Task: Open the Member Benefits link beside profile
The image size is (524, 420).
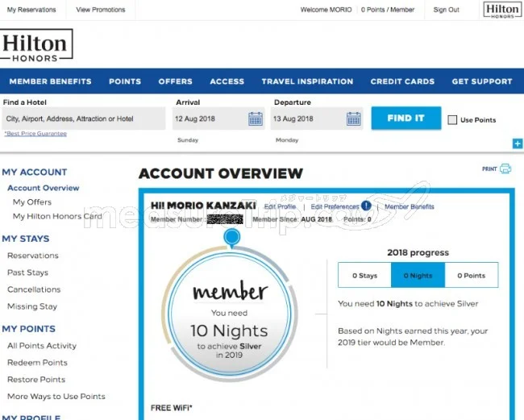Action: [410, 206]
